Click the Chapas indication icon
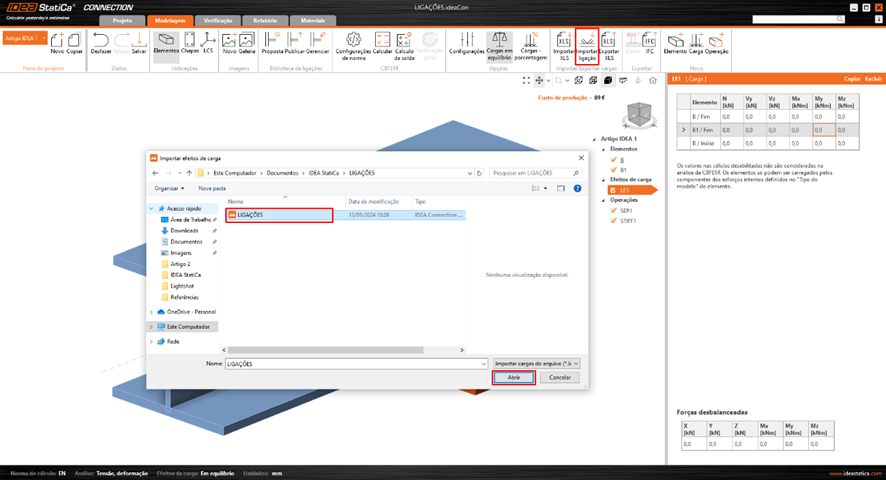This screenshot has width=886, height=480. point(190,45)
